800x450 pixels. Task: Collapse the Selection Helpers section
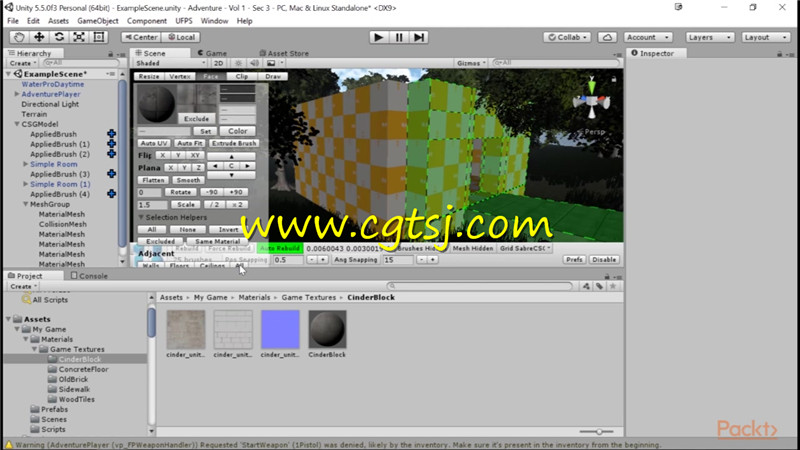141,217
